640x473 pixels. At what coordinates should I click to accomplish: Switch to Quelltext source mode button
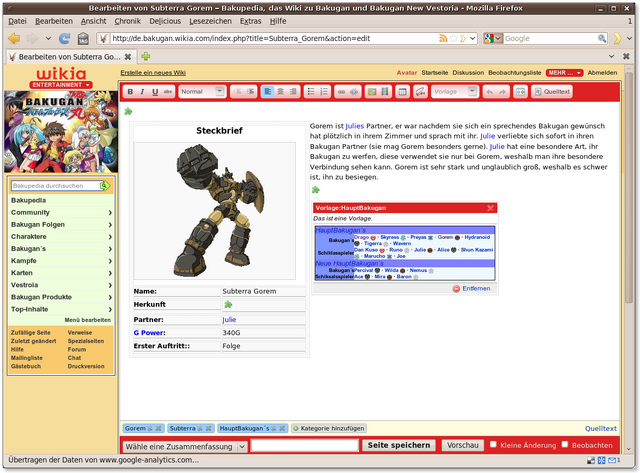click(552, 92)
